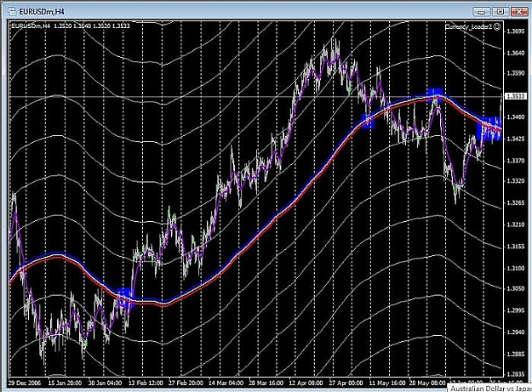532x392 pixels.
Task: Click the current price label 1.3533
Action: coord(516,97)
